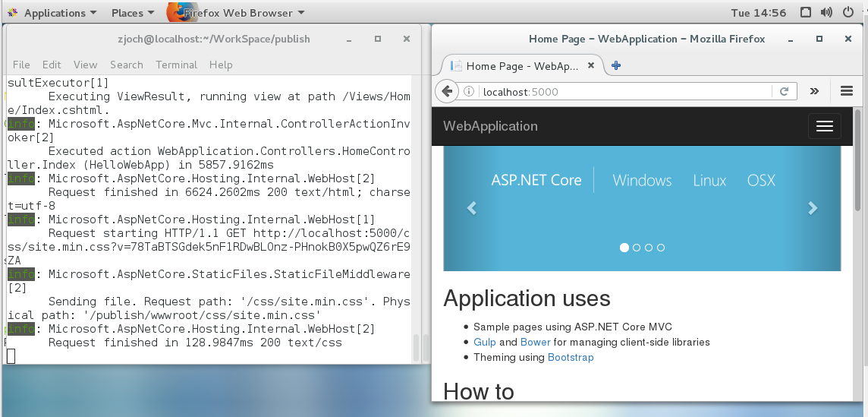The width and height of the screenshot is (868, 417).
Task: Follow the Bootstrap link
Action: pyautogui.click(x=571, y=357)
